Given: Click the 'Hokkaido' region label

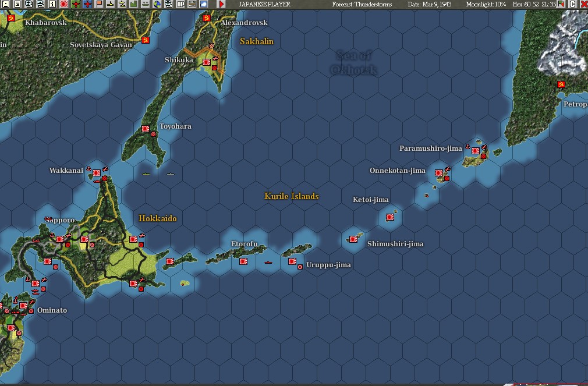Looking at the screenshot, I should click(158, 218).
